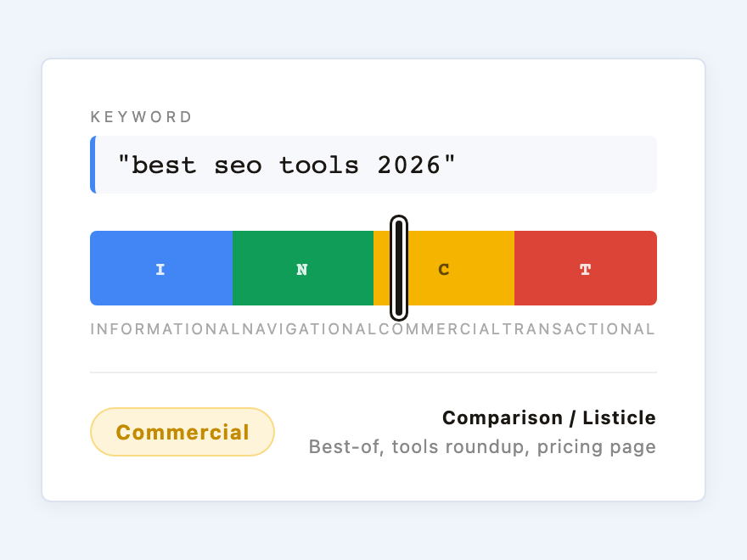Click the COMMERCIAL label under the bar

[439, 329]
